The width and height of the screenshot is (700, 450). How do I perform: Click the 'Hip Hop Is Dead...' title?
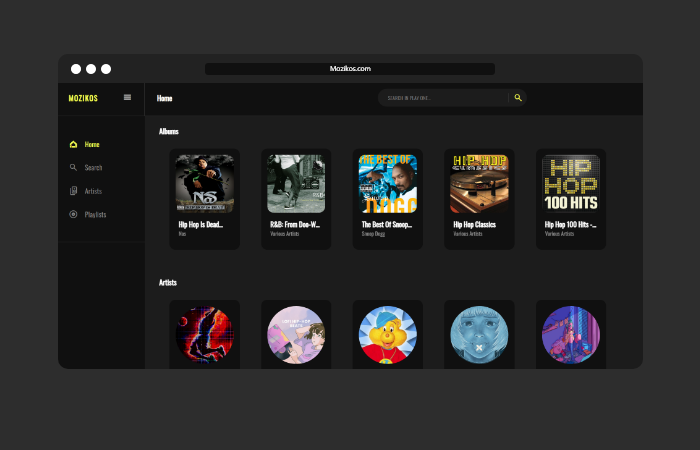tap(200, 225)
